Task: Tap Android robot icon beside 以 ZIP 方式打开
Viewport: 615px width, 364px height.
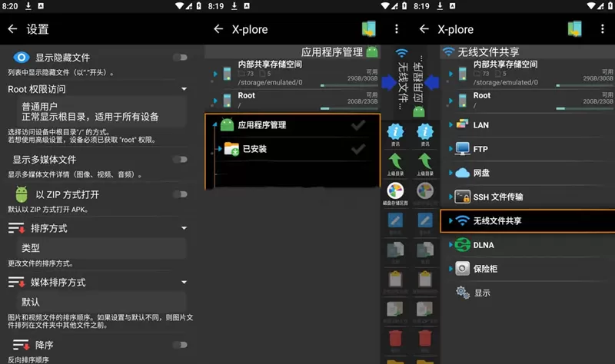Action: pos(22,194)
